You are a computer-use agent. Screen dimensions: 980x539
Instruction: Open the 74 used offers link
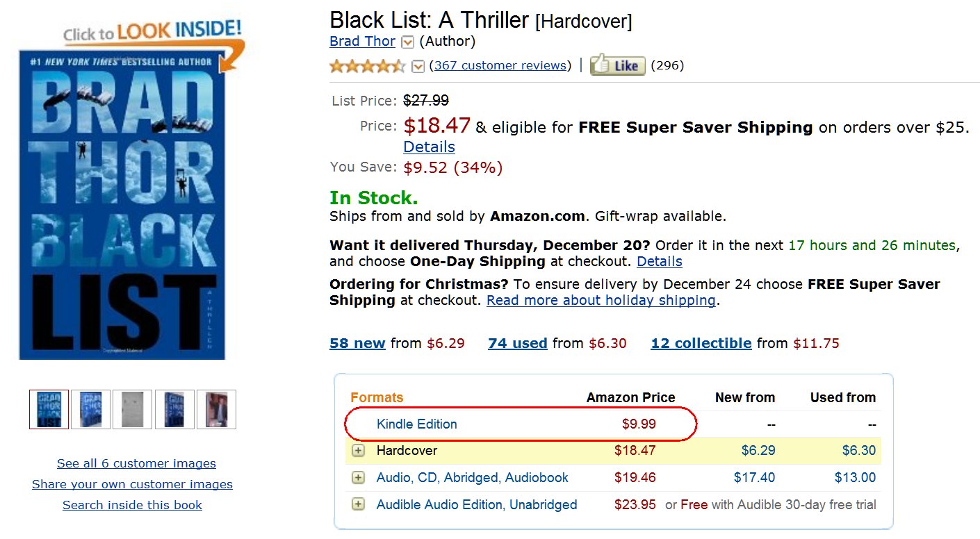[x=517, y=343]
